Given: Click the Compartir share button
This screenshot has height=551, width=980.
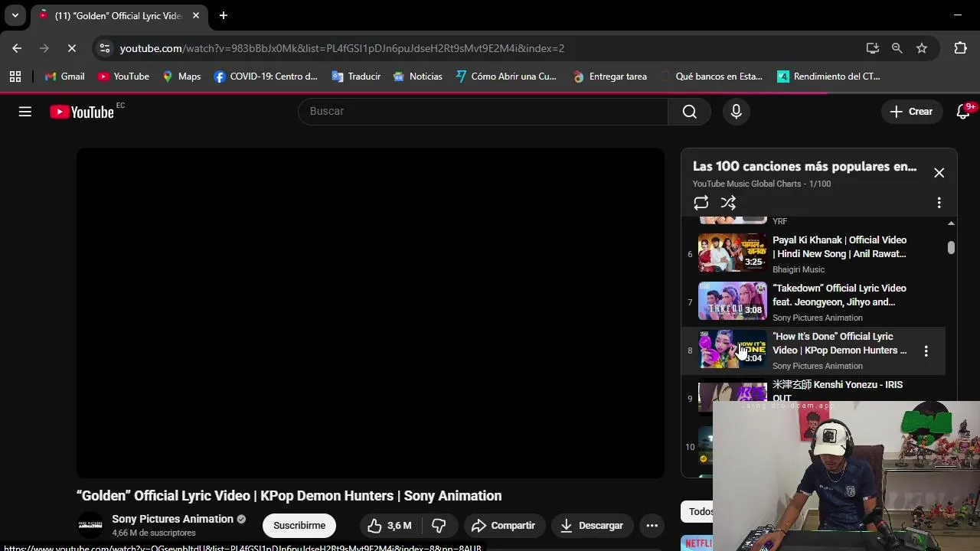Looking at the screenshot, I should pos(504,526).
